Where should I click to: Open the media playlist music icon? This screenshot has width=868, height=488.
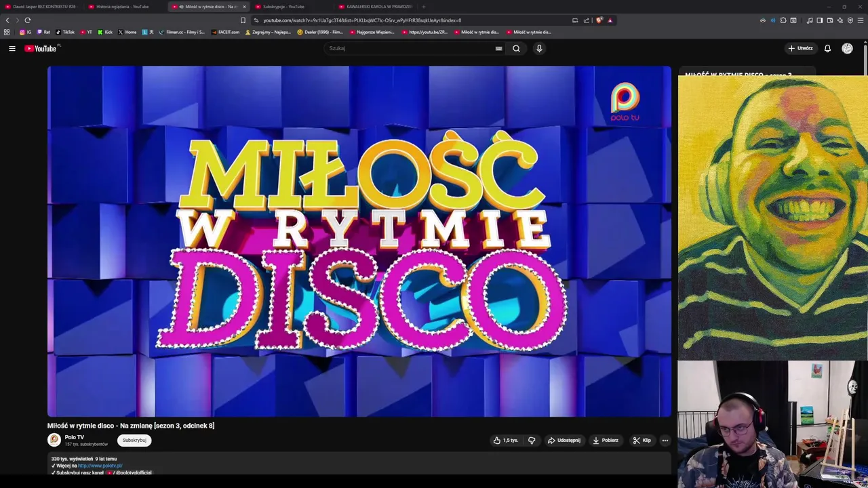point(810,20)
